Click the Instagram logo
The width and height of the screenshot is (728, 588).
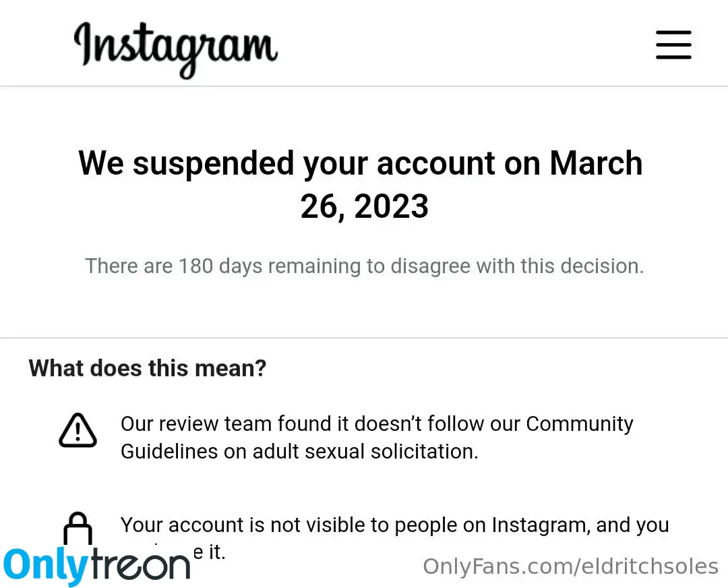pos(175,49)
